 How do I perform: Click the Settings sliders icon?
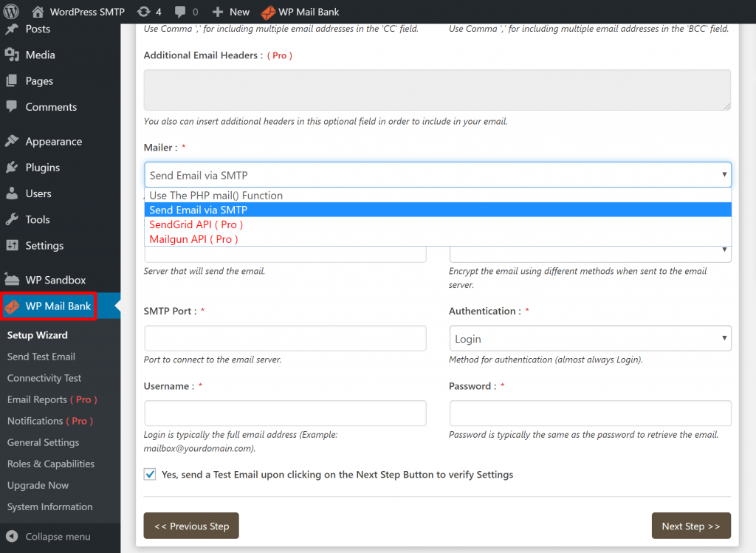[x=12, y=245]
